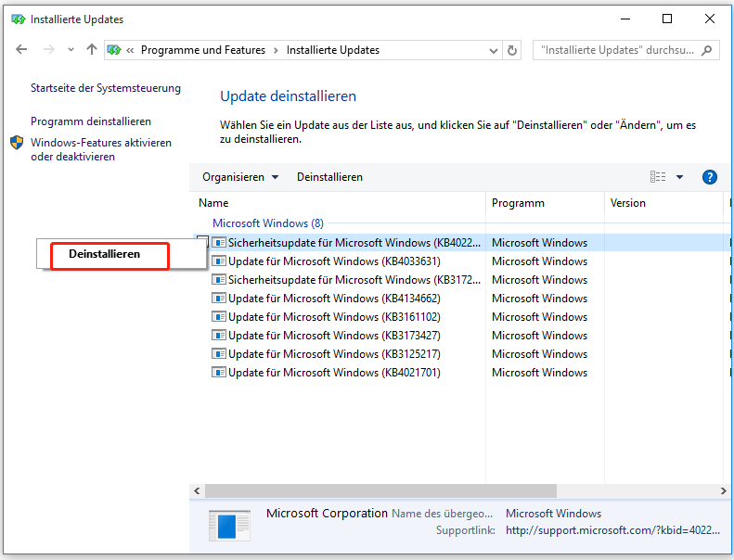Click the back navigation arrow
Image resolution: width=734 pixels, height=560 pixels.
tap(21, 50)
